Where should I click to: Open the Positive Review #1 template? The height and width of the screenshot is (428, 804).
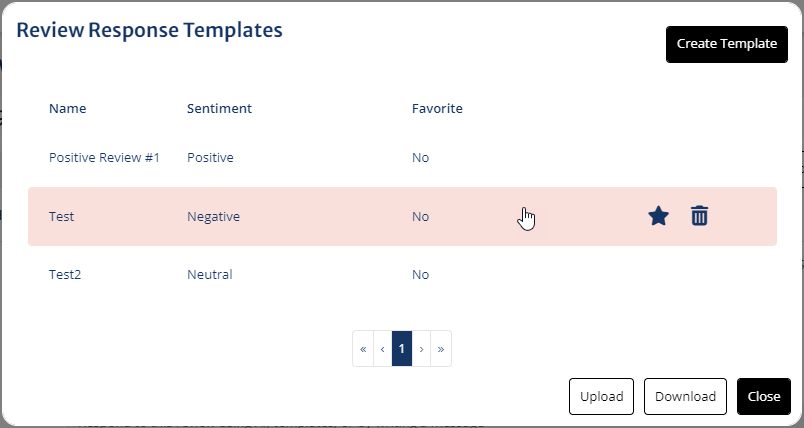click(104, 157)
